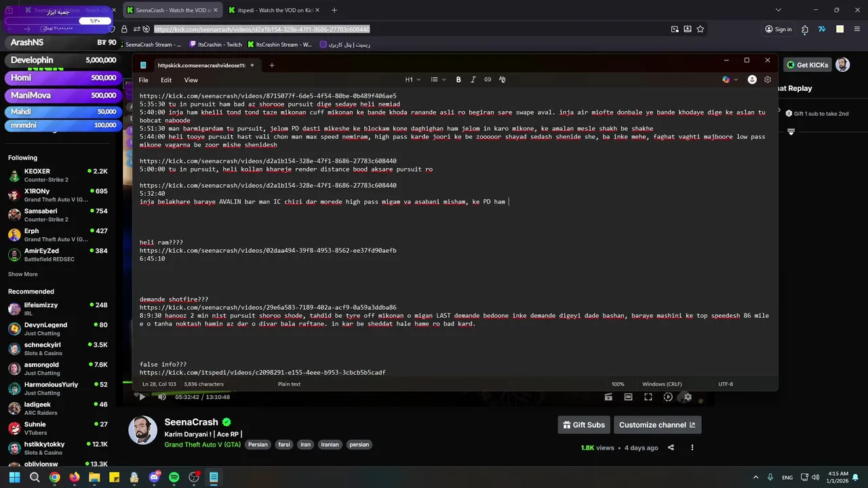Open Windows taskbar search
868x488 pixels.
pos(35,477)
